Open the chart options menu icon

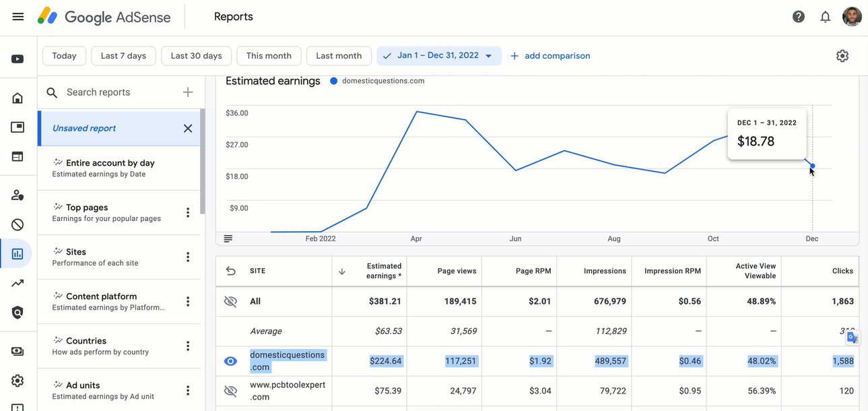coord(228,239)
